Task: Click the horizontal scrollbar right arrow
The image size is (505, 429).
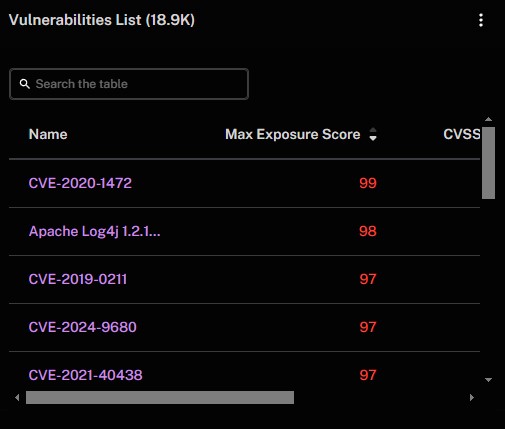Action: [x=471, y=397]
